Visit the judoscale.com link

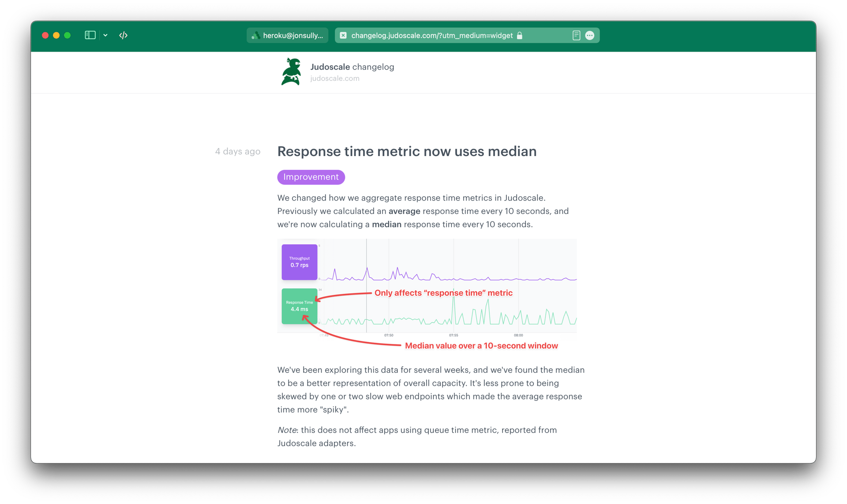pos(334,78)
